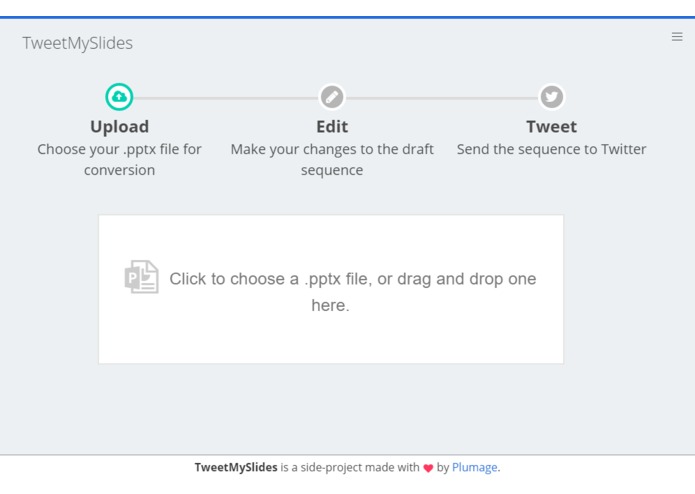Click the Edit pencil step icon
Viewport: 695px width, 494px height.
tap(332, 97)
